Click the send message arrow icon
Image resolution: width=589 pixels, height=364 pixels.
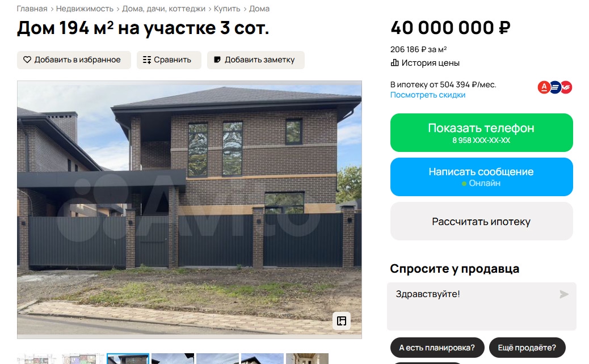click(564, 294)
